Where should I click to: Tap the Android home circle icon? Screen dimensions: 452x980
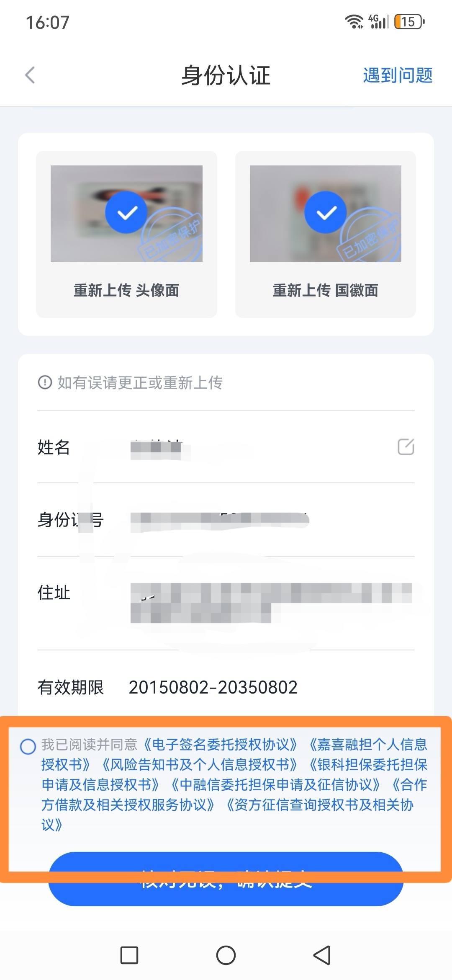[226, 955]
